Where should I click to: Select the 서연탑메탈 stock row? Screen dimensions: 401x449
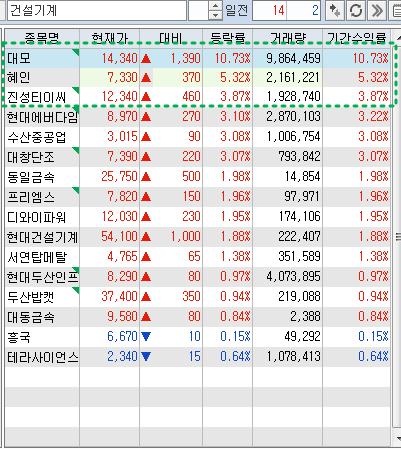(x=198, y=257)
